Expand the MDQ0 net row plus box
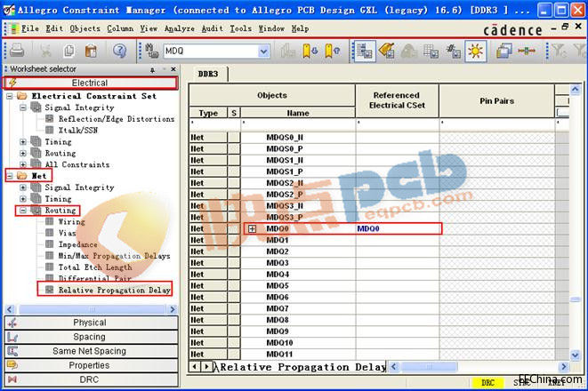This screenshot has height=391, width=588. (x=252, y=229)
